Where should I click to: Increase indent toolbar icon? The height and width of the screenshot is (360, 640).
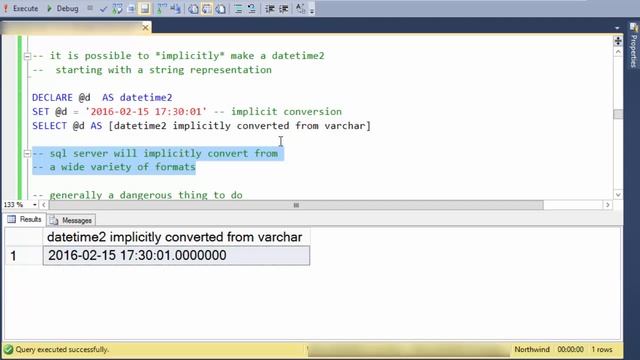(x=283, y=9)
